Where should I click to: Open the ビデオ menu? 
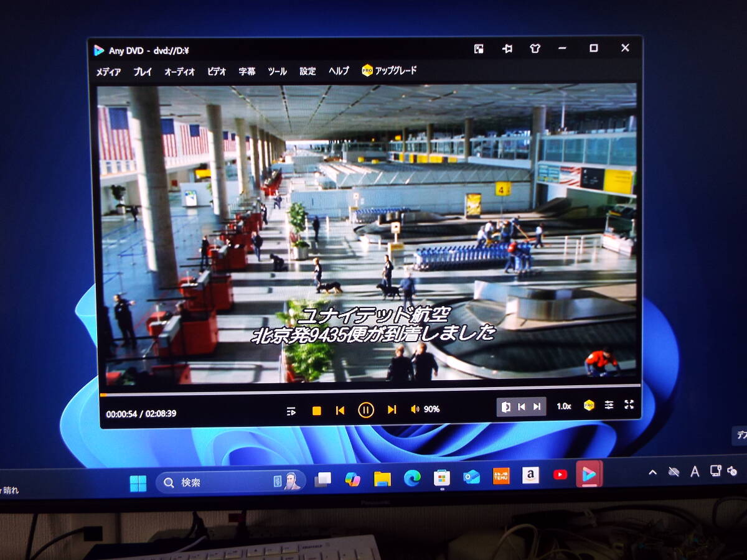[217, 72]
